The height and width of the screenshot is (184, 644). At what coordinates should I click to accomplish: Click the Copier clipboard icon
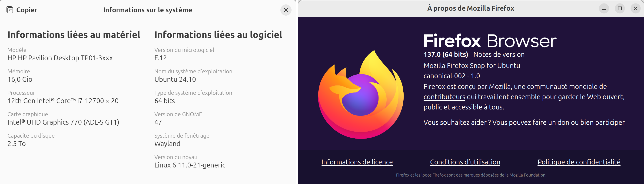click(x=10, y=10)
